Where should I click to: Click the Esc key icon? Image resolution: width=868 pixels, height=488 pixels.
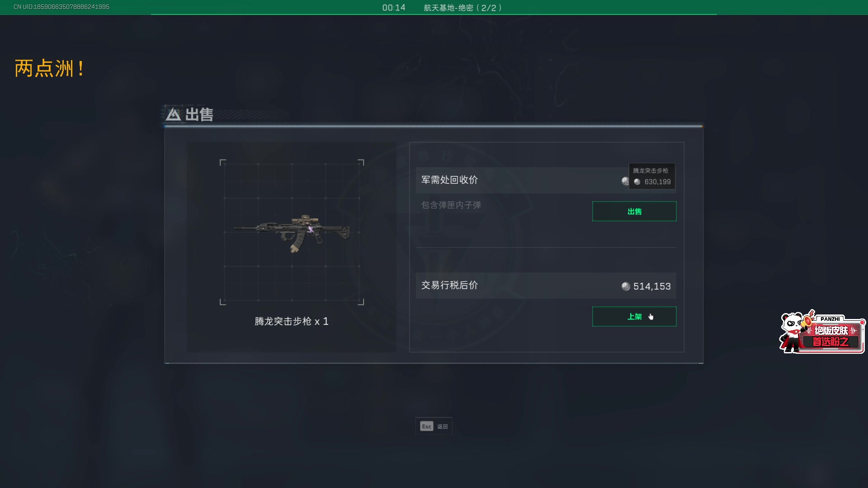click(x=426, y=426)
